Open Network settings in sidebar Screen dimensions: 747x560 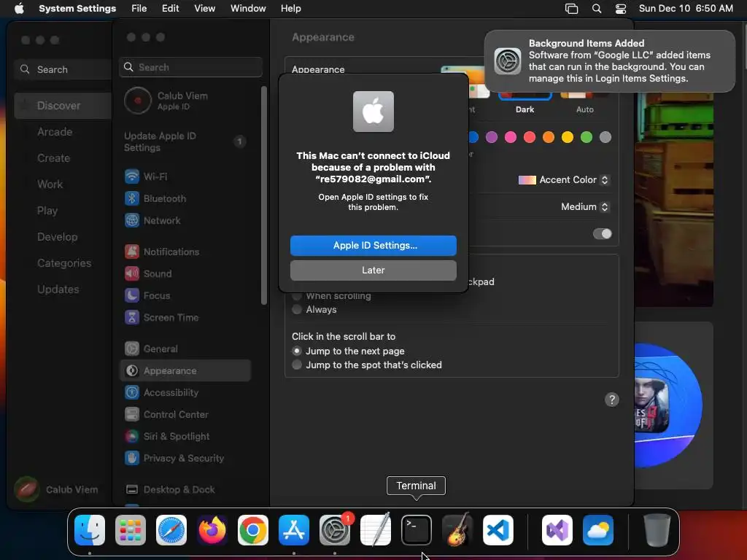pyautogui.click(x=186, y=220)
